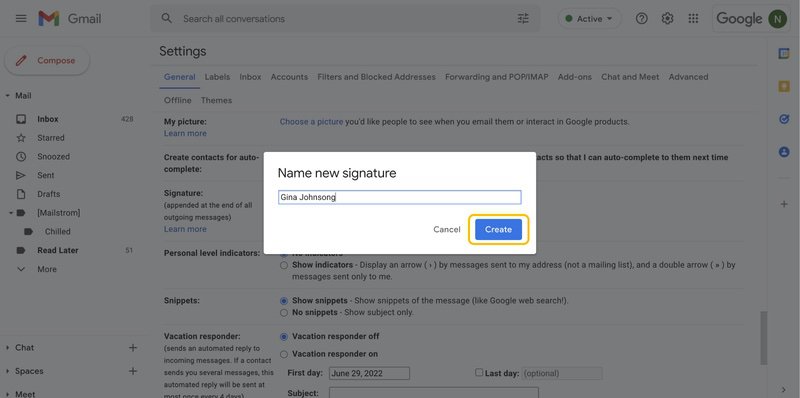Check the Last day checkbox

pyautogui.click(x=479, y=372)
